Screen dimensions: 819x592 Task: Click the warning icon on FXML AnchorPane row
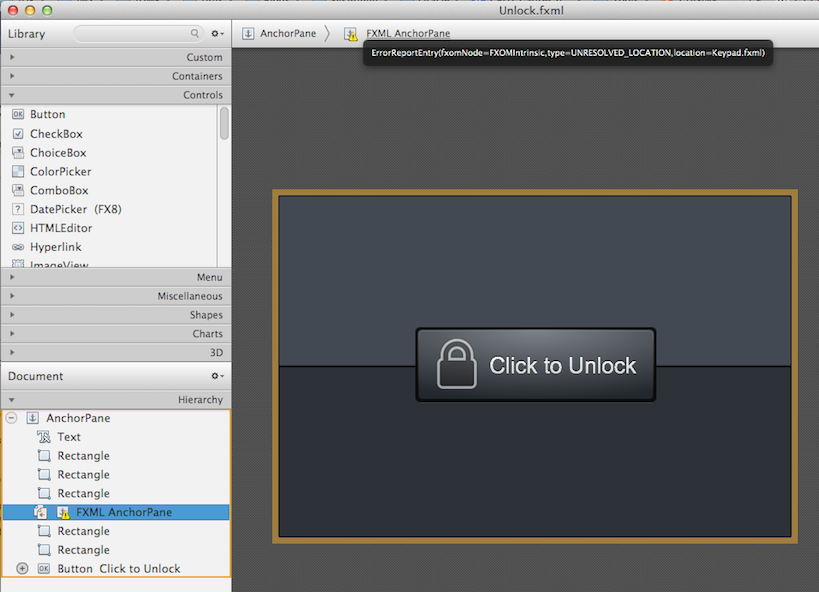[62, 513]
